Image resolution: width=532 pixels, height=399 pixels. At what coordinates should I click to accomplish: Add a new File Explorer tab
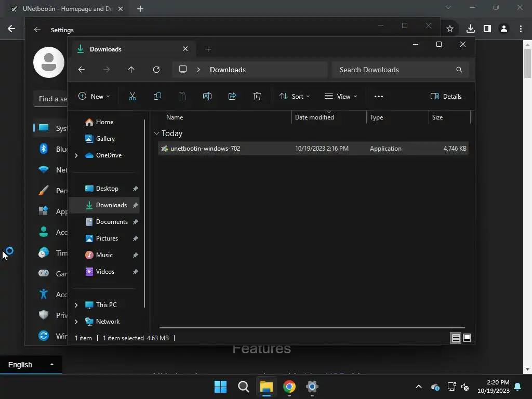tap(208, 49)
